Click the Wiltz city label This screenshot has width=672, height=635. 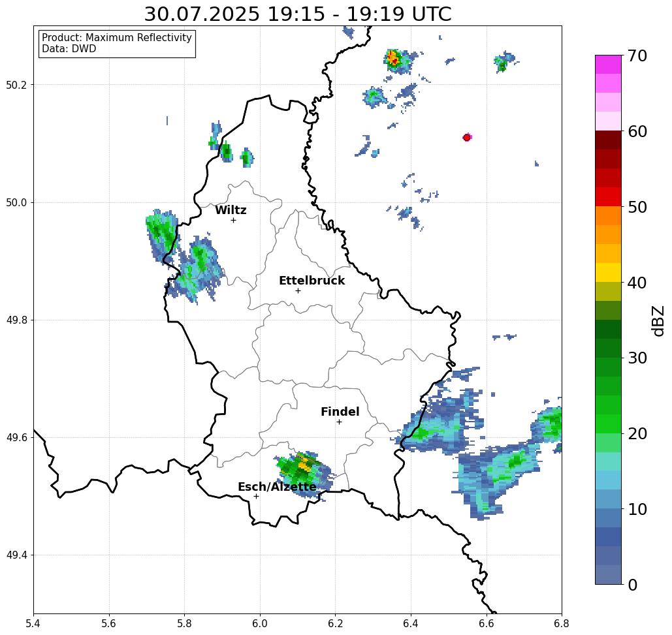pyautogui.click(x=231, y=210)
